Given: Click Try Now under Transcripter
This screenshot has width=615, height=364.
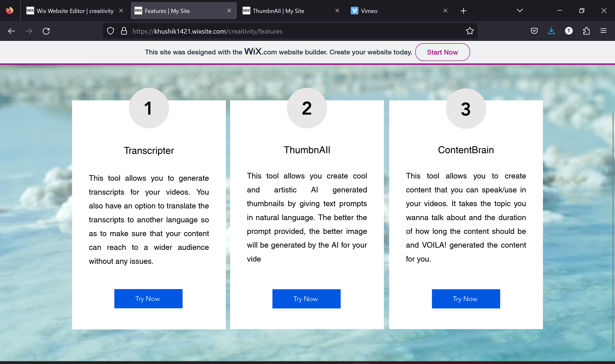Looking at the screenshot, I should [x=148, y=299].
